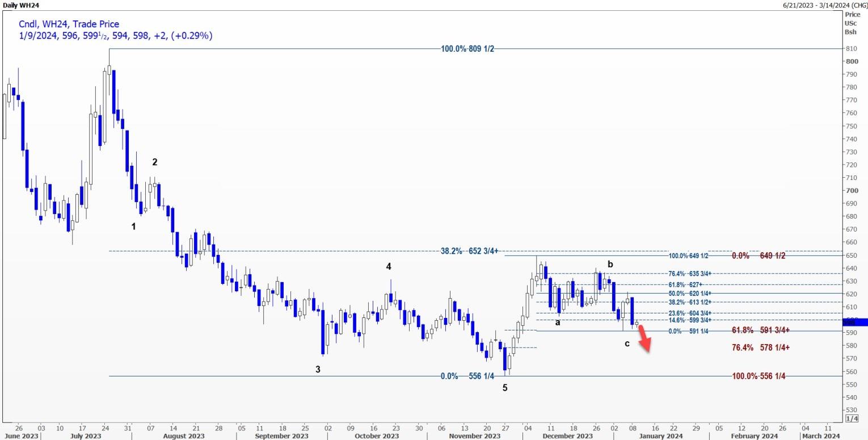Viewport: 868px width, 440px height.
Task: Click the highlighted current price tag on the price axis
Action: (x=856, y=322)
